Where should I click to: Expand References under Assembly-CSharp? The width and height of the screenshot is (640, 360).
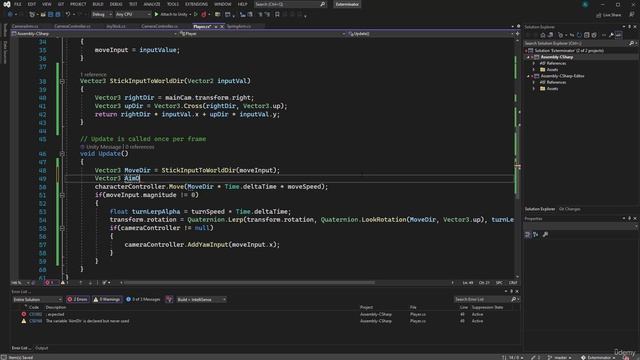pos(533,63)
